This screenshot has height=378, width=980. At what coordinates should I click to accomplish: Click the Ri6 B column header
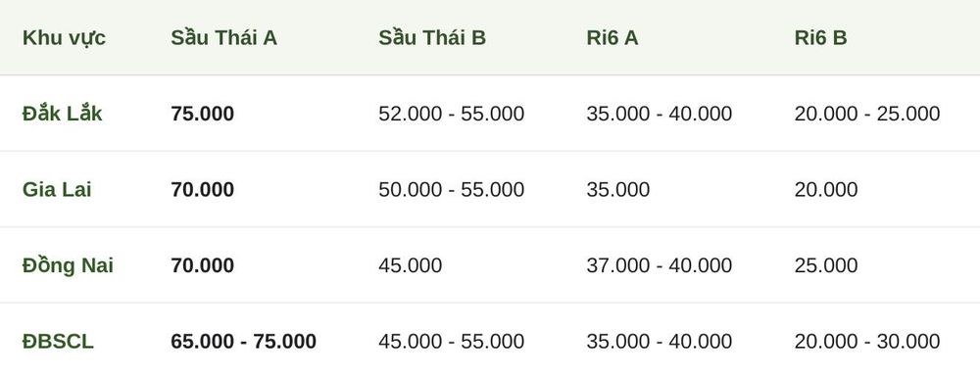[x=820, y=38]
